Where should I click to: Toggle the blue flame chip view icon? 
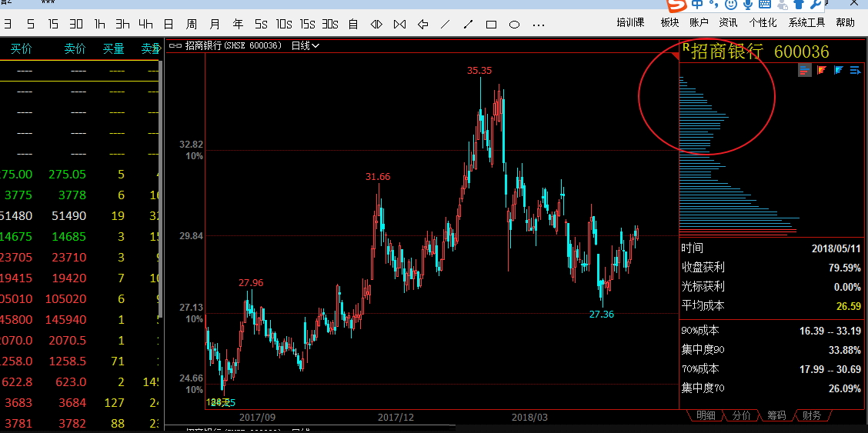click(x=838, y=71)
